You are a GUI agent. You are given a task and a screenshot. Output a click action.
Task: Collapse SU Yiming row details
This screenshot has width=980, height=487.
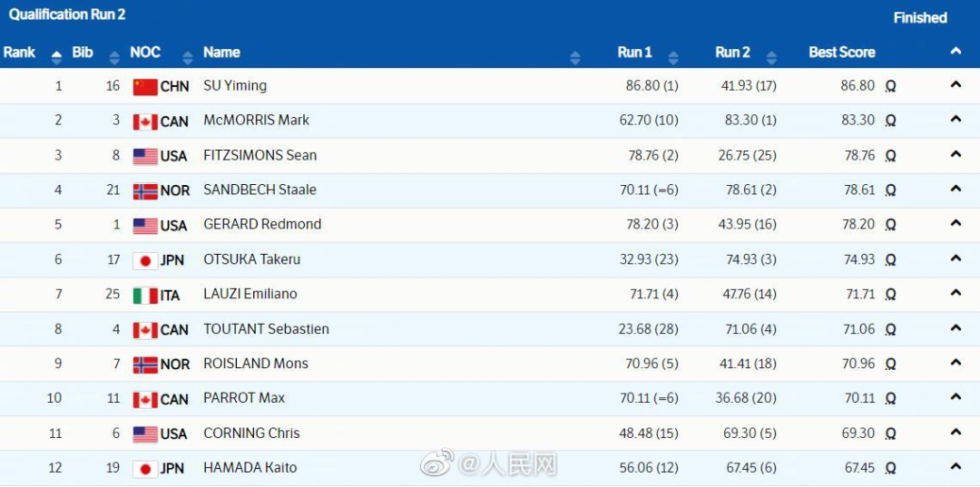[955, 85]
